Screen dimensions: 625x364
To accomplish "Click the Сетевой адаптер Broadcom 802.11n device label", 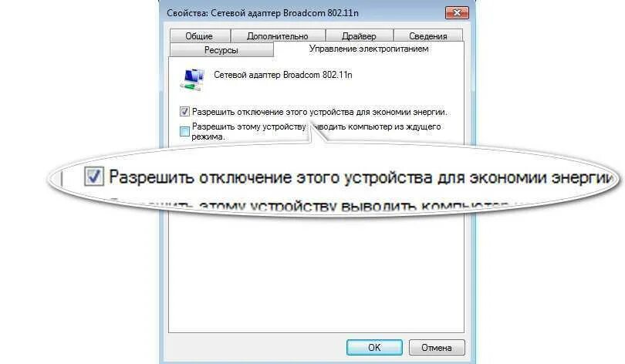I will [x=283, y=75].
